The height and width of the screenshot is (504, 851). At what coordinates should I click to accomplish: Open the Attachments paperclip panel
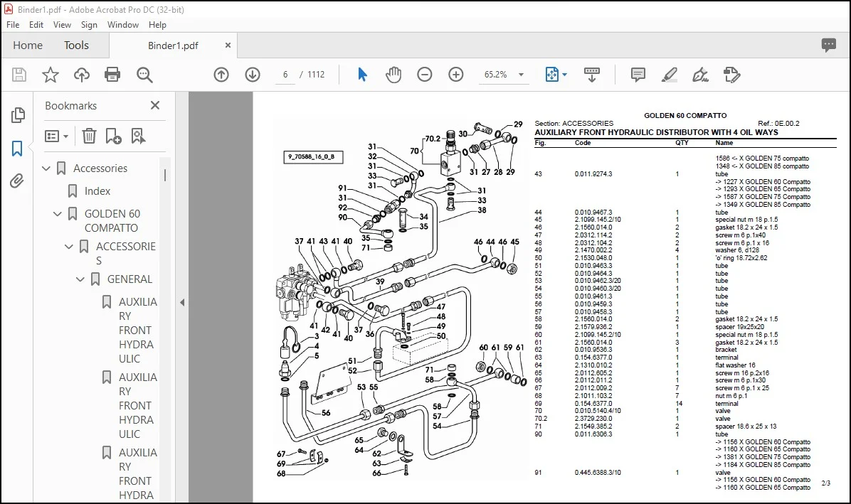pos(17,181)
